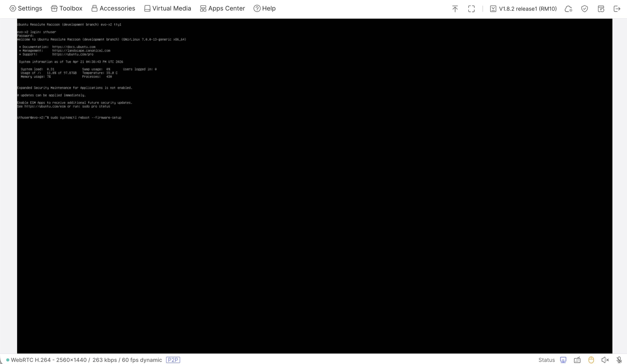This screenshot has width=627, height=364.
Task: Open the Apps Center menu
Action: [222, 9]
